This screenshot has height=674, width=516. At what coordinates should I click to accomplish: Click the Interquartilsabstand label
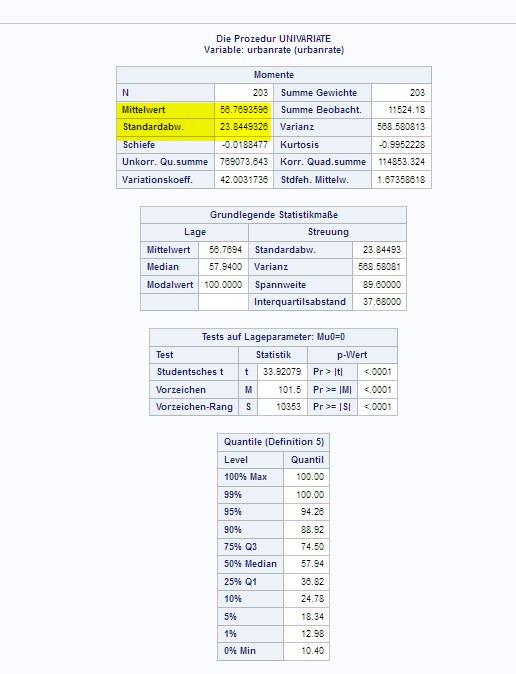point(300,301)
